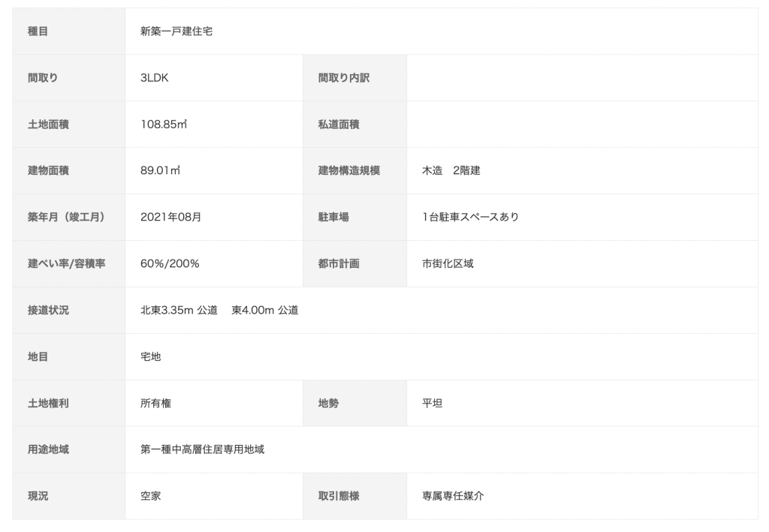This screenshot has width=769, height=532.
Task: Select the 108.85㎡ land area value
Action: [163, 125]
